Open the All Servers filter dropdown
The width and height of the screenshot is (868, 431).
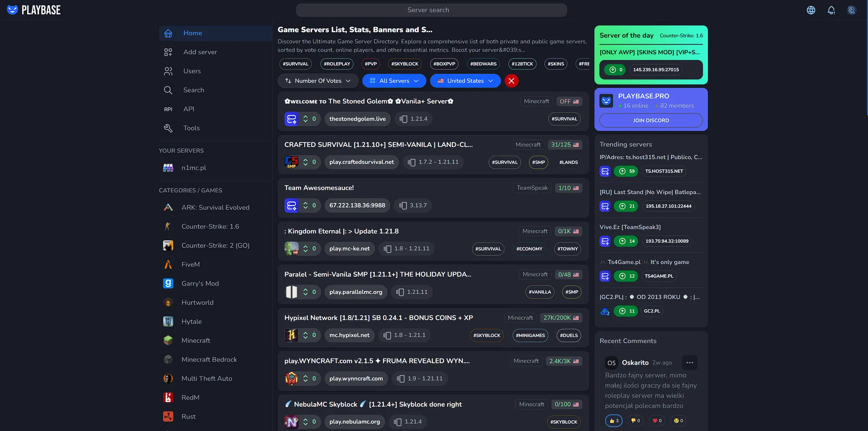pyautogui.click(x=394, y=81)
